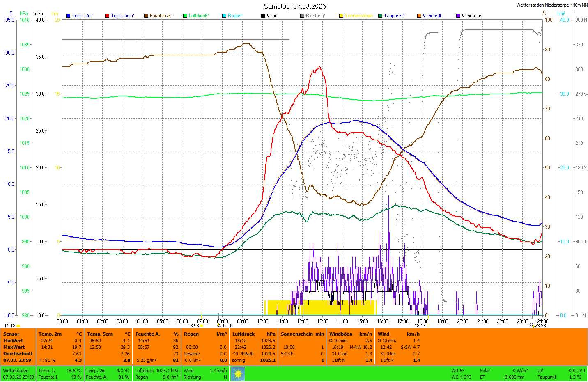Click the cyan Regen legend square
This screenshot has width=588, height=382.
click(x=224, y=16)
